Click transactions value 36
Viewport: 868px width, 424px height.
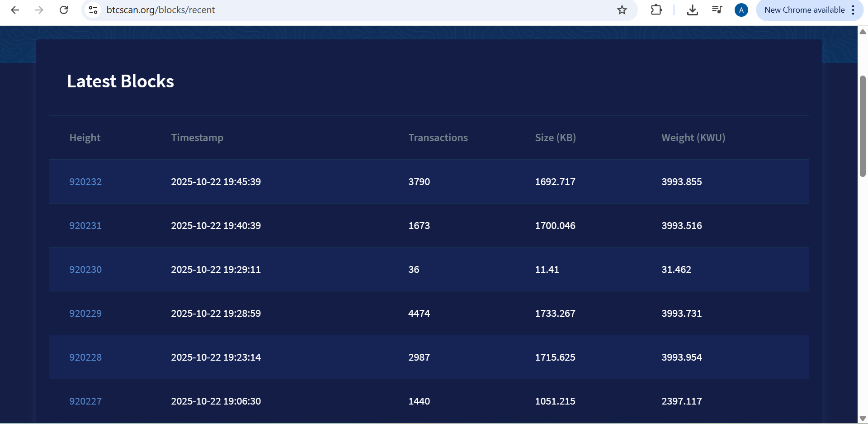(x=414, y=270)
